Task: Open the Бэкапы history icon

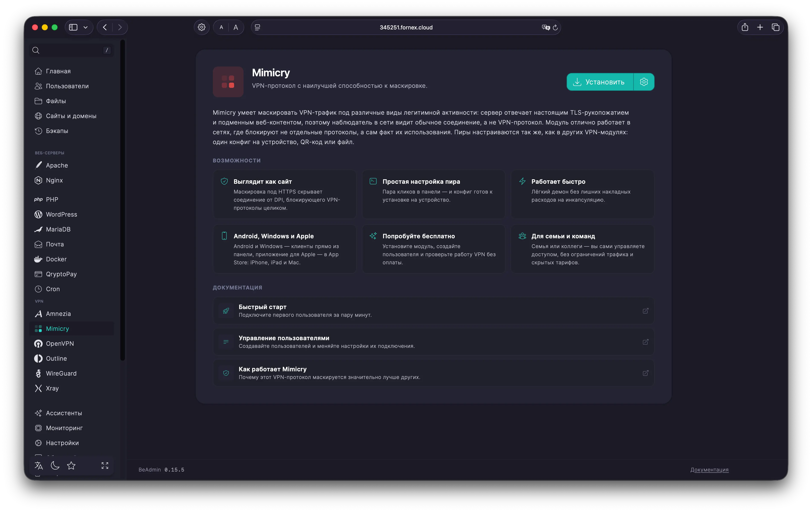Action: [38, 131]
